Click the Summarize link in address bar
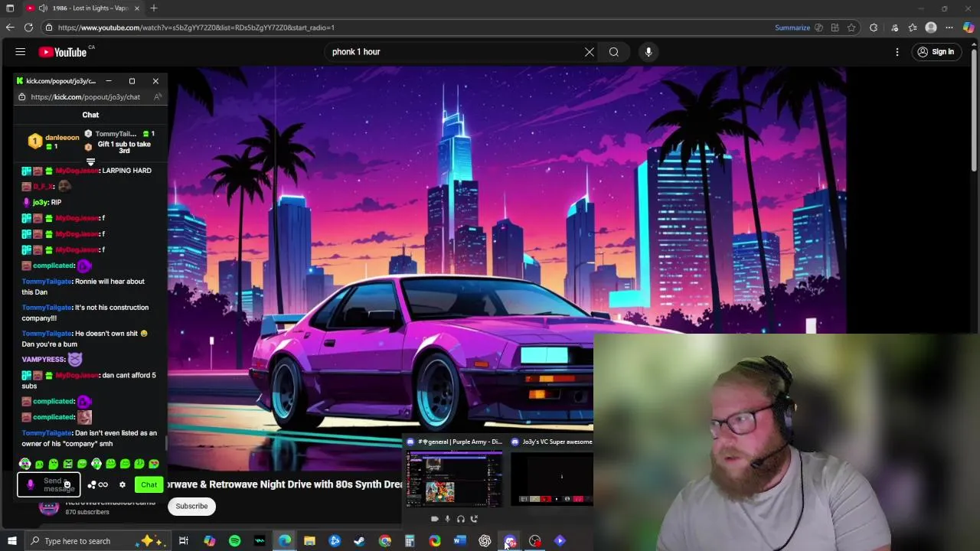Image resolution: width=980 pixels, height=551 pixels. [792, 28]
